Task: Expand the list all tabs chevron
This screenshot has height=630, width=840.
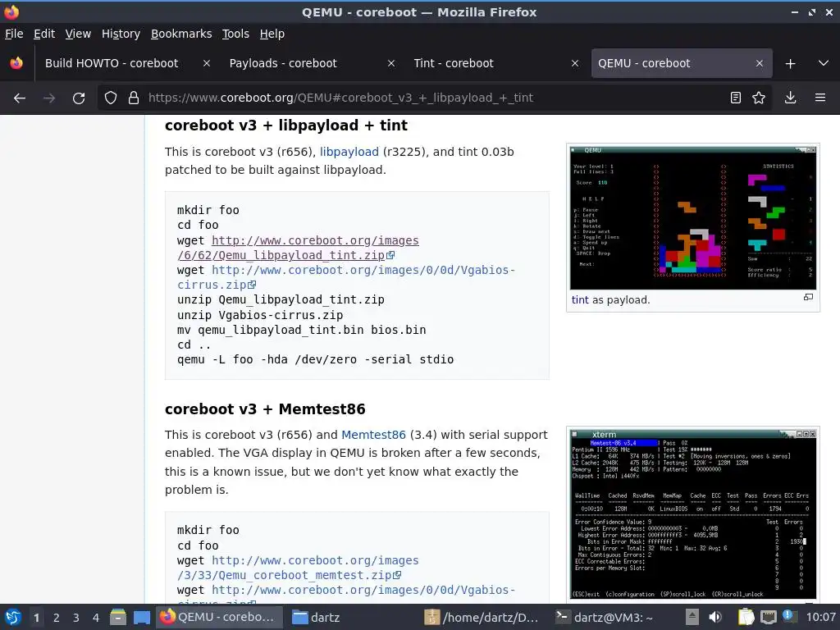Action: (x=824, y=63)
